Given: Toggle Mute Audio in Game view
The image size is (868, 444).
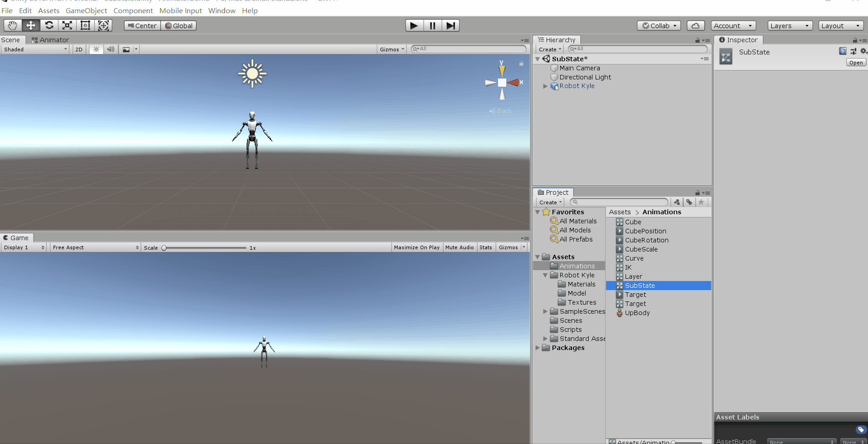Looking at the screenshot, I should pyautogui.click(x=459, y=247).
